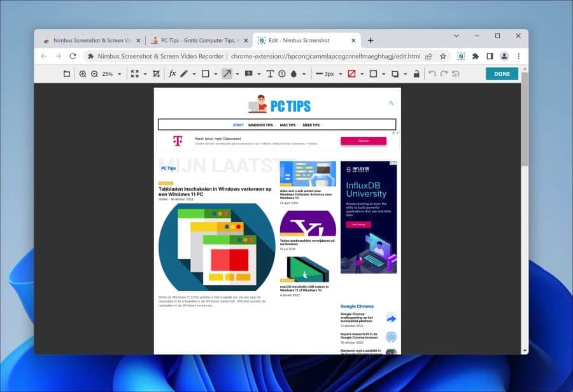Click the Yahoo article thumbnail
Image resolution: width=573 pixels, height=392 pixels.
click(x=308, y=223)
